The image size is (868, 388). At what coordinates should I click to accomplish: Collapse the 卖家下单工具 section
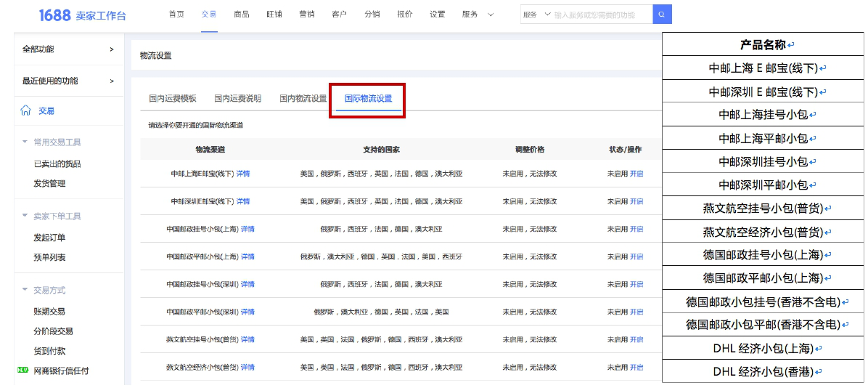tap(25, 216)
